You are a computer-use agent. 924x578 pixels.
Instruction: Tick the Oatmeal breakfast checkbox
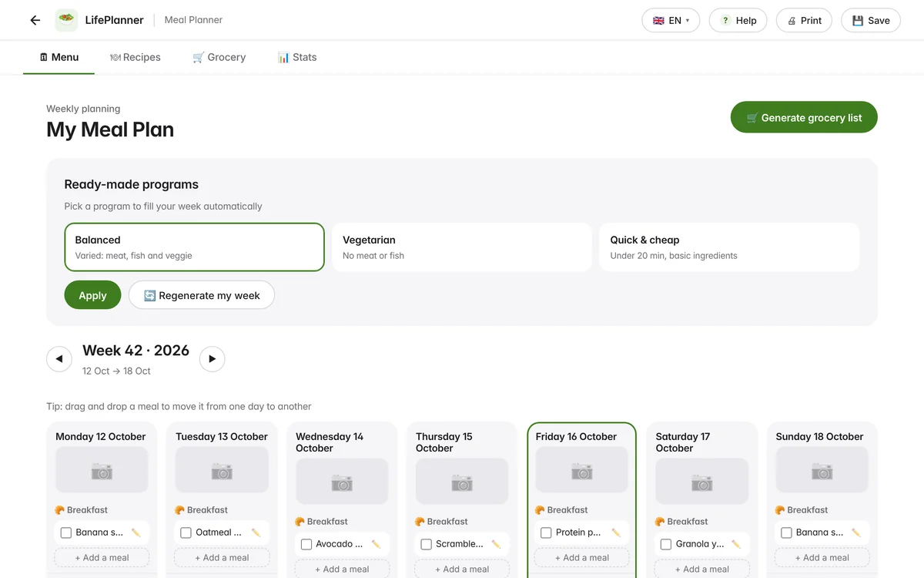[x=186, y=533]
